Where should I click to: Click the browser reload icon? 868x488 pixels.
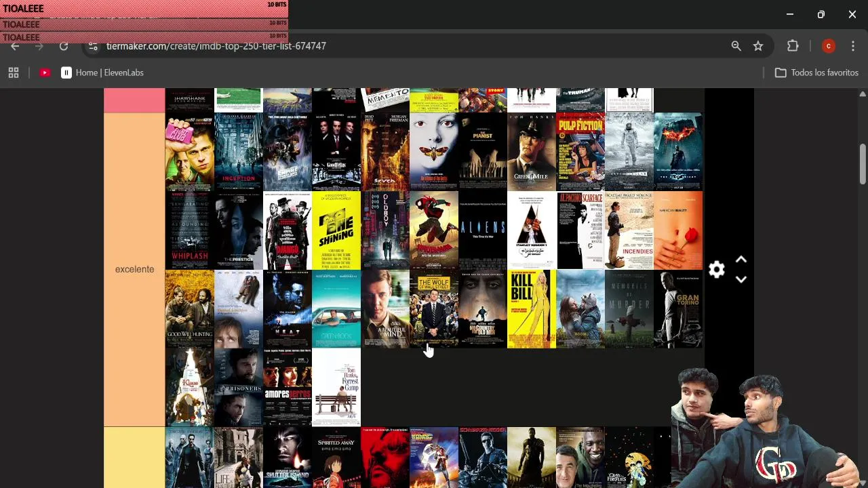click(x=64, y=46)
